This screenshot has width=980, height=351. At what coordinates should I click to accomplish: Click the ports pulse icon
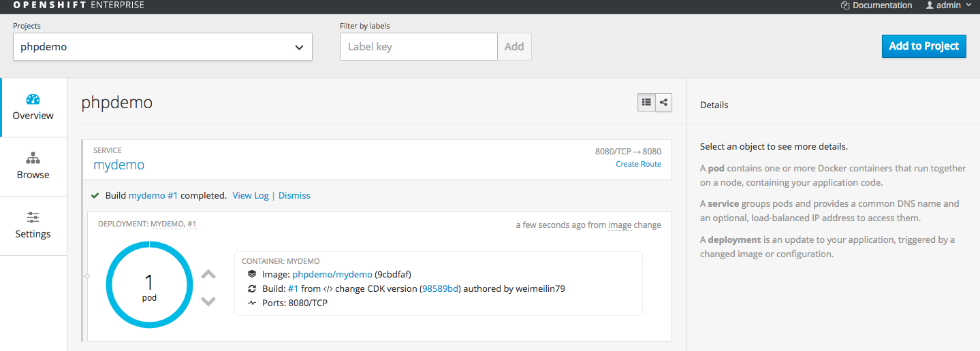point(252,303)
